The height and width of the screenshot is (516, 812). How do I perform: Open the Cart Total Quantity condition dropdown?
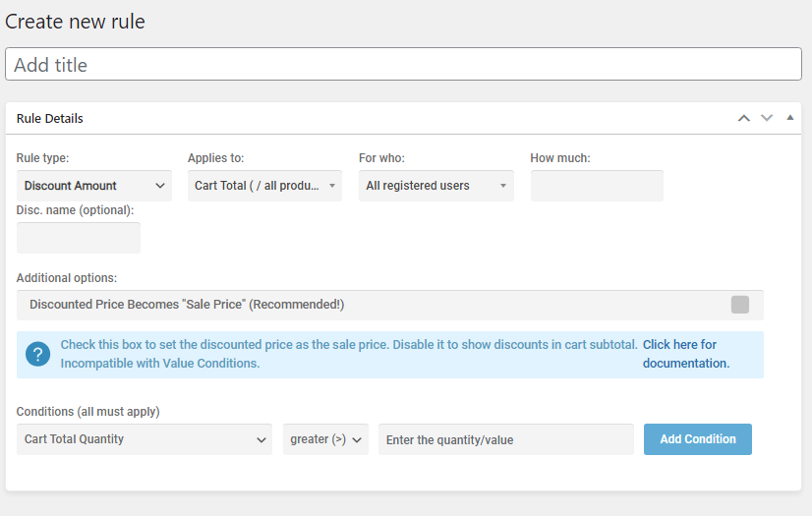tap(145, 439)
